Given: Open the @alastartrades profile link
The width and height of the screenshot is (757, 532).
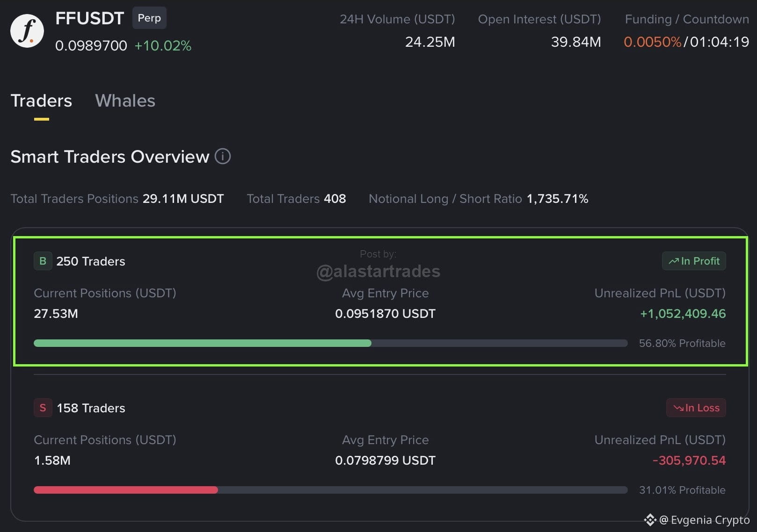Looking at the screenshot, I should tap(378, 271).
